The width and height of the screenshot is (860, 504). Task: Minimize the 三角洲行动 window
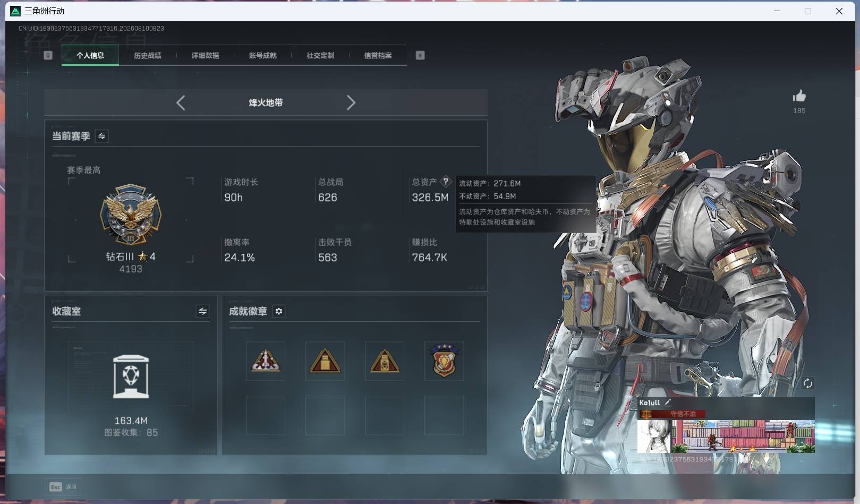tap(777, 11)
